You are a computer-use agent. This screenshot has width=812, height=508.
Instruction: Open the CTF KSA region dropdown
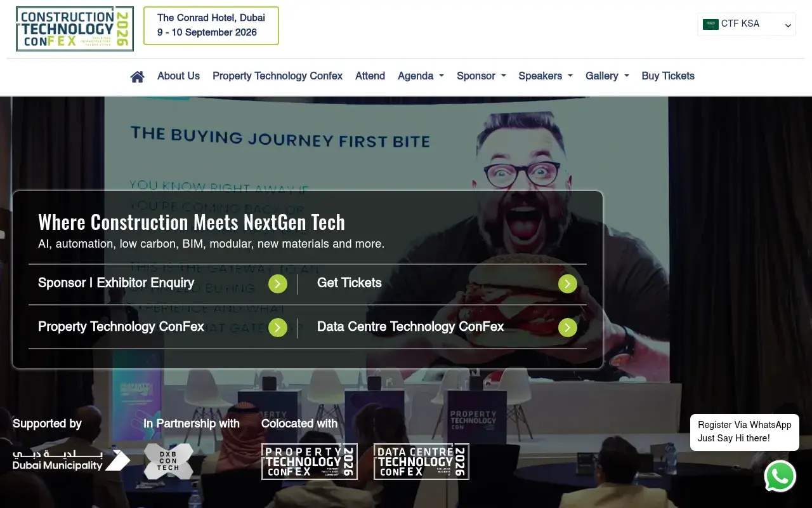click(x=747, y=24)
